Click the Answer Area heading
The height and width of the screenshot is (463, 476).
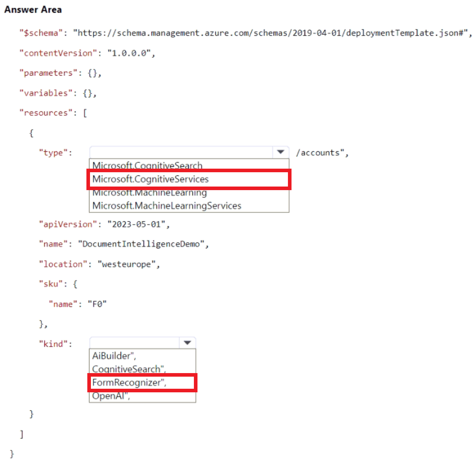click(x=33, y=9)
